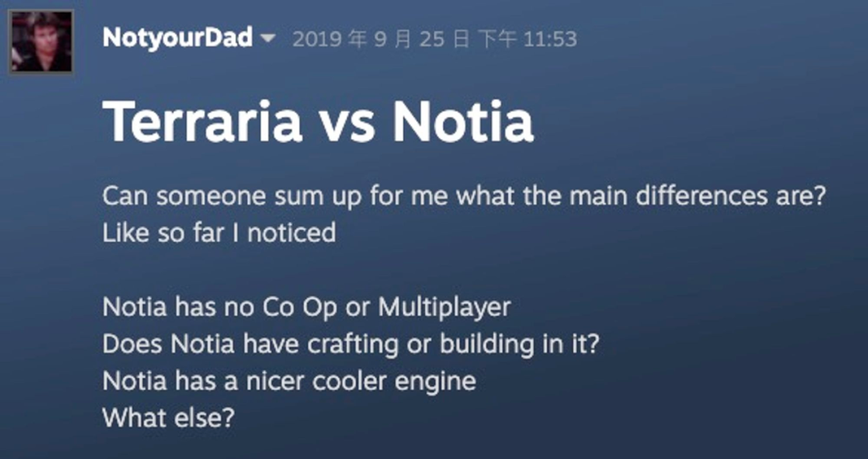This screenshot has width=868, height=459.
Task: Click the 'What else?' closing line
Action: point(169,418)
